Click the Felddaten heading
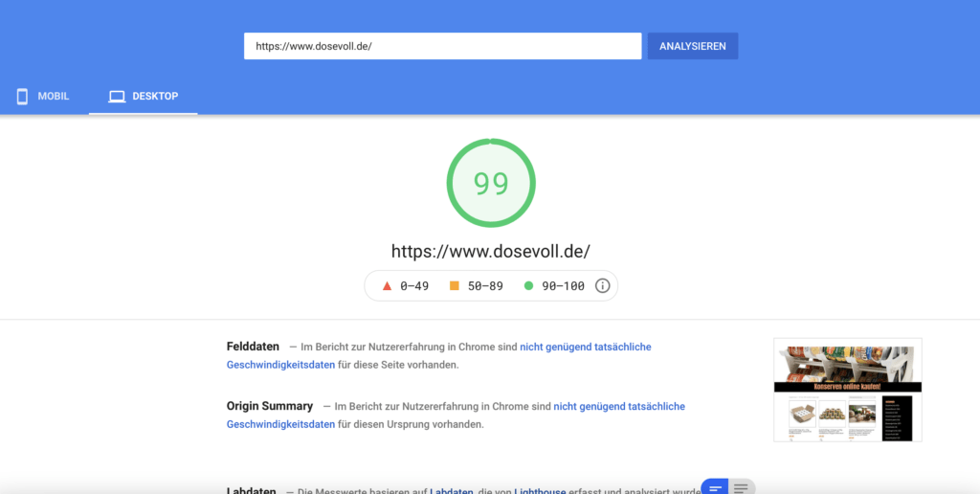 (x=253, y=347)
